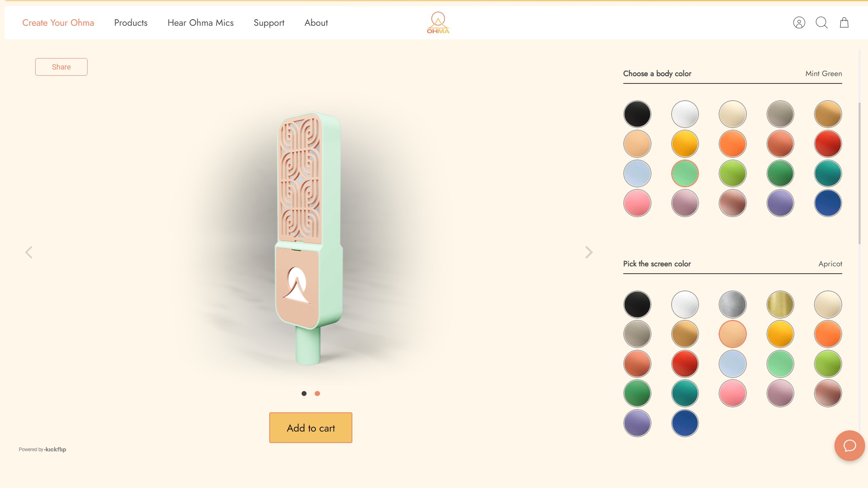The image size is (868, 488).
Task: Show next product view with right arrow
Action: [588, 252]
